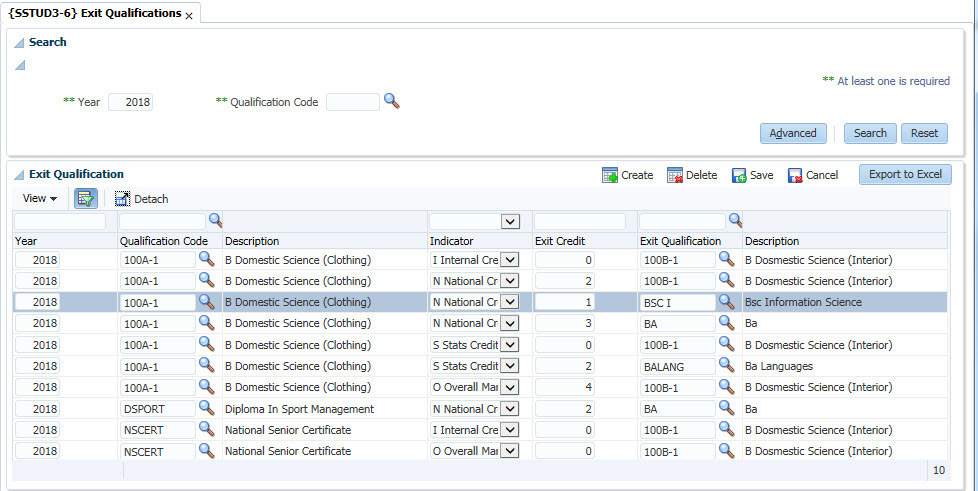
Task: Open Indicator dropdown in first table row
Action: tap(510, 260)
